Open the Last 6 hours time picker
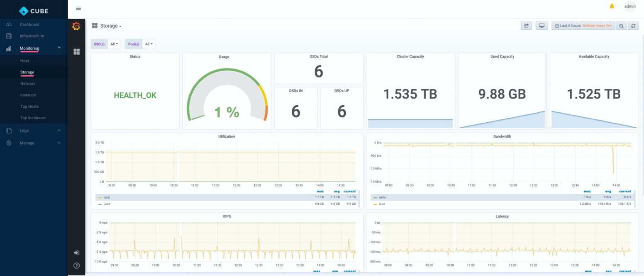Image resolution: width=644 pixels, height=276 pixels. tap(583, 26)
